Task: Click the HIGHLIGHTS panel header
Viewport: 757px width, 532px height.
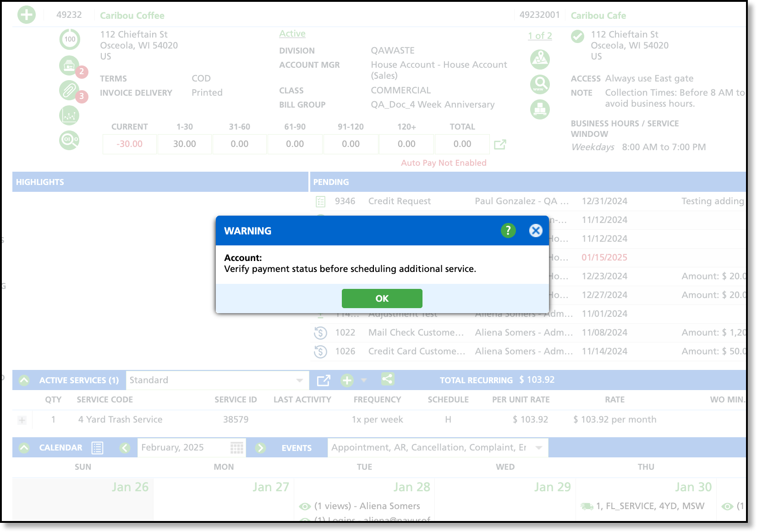Action: tap(160, 182)
